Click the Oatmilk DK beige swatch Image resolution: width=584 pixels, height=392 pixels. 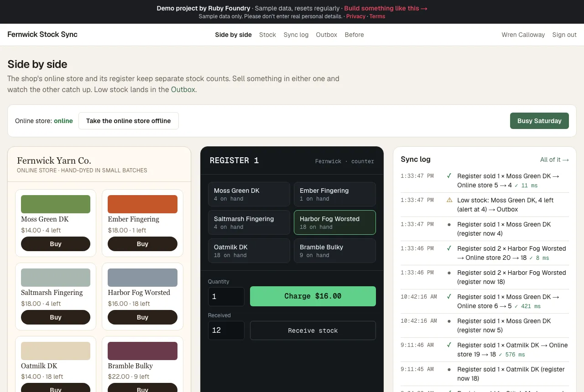tap(56, 351)
